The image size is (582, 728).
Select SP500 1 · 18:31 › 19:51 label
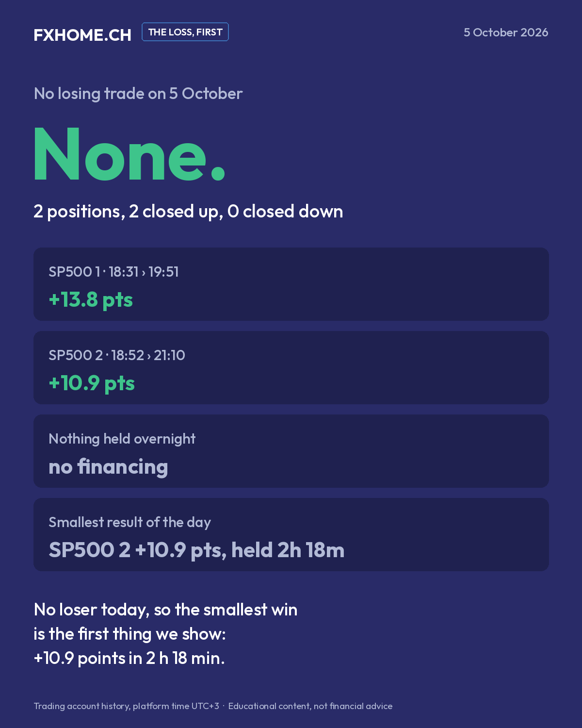(x=113, y=272)
